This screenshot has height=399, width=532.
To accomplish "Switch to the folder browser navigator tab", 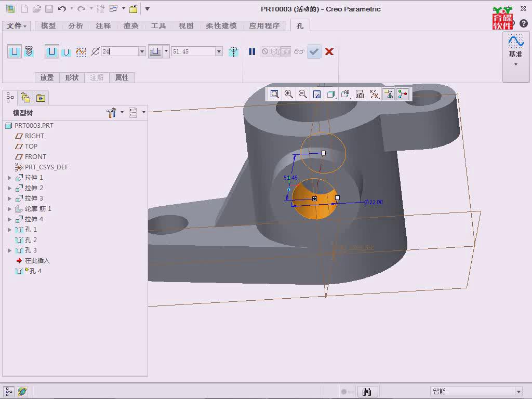I will click(25, 98).
